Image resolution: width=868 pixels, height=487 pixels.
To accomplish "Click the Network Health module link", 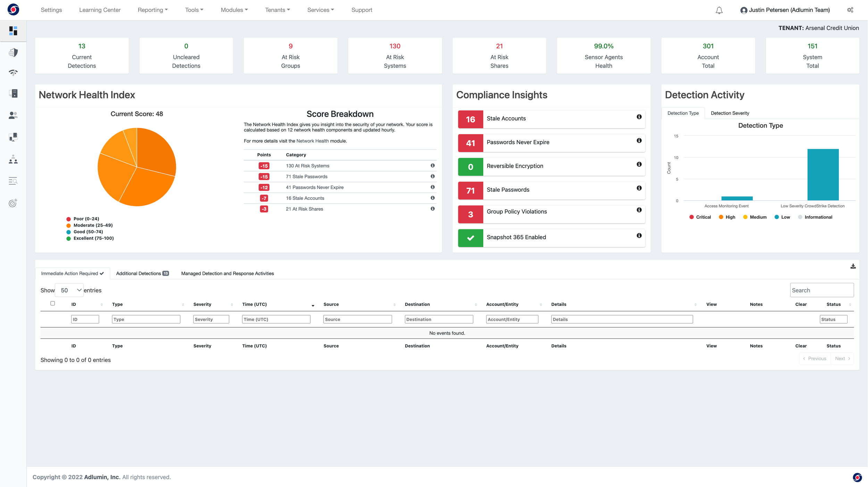I will point(312,141).
